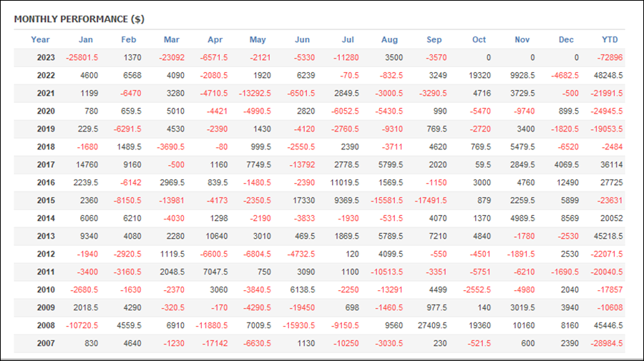Click the -80 value for Apr 2018
Image resolution: width=644 pixels, height=361 pixels.
[220, 147]
